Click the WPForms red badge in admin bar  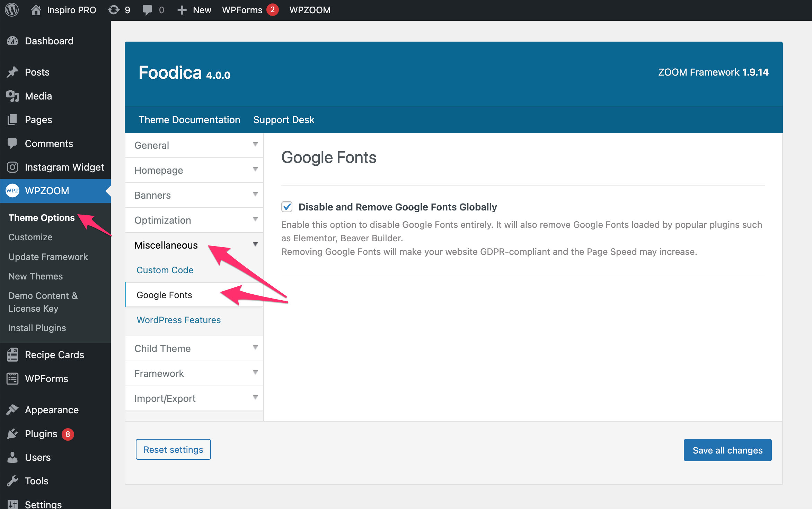click(x=273, y=10)
